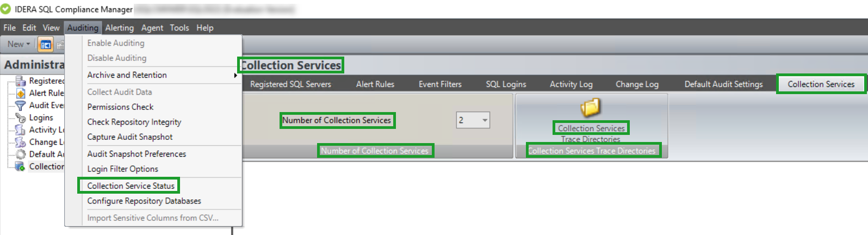Open the Alerting menu
Image resolution: width=868 pixels, height=235 pixels.
point(120,28)
